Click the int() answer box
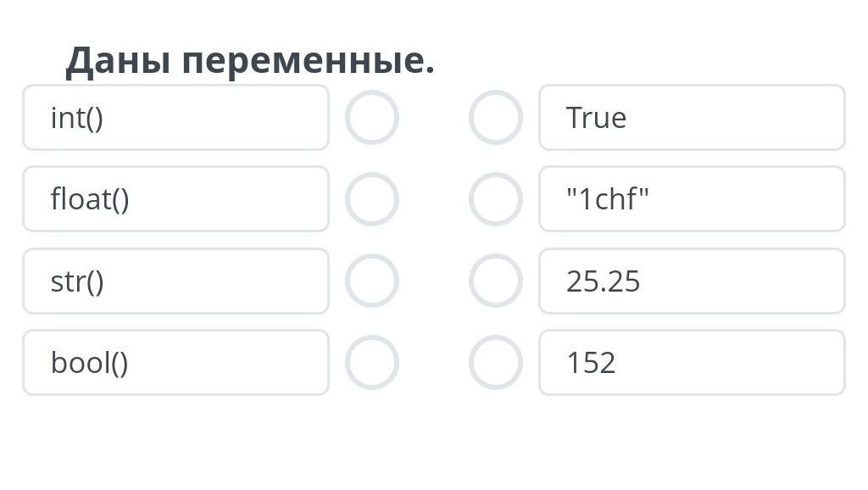The image size is (868, 490). [175, 118]
